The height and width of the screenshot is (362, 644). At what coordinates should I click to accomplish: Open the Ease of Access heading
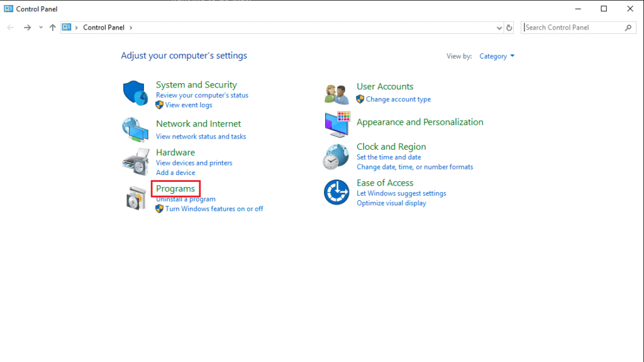[385, 183]
